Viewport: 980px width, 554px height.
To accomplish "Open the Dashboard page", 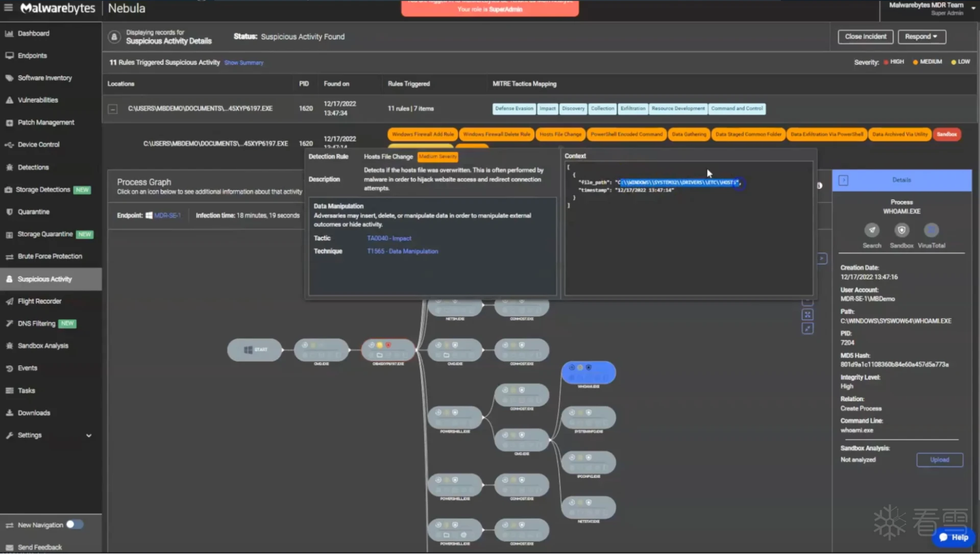I will point(34,33).
